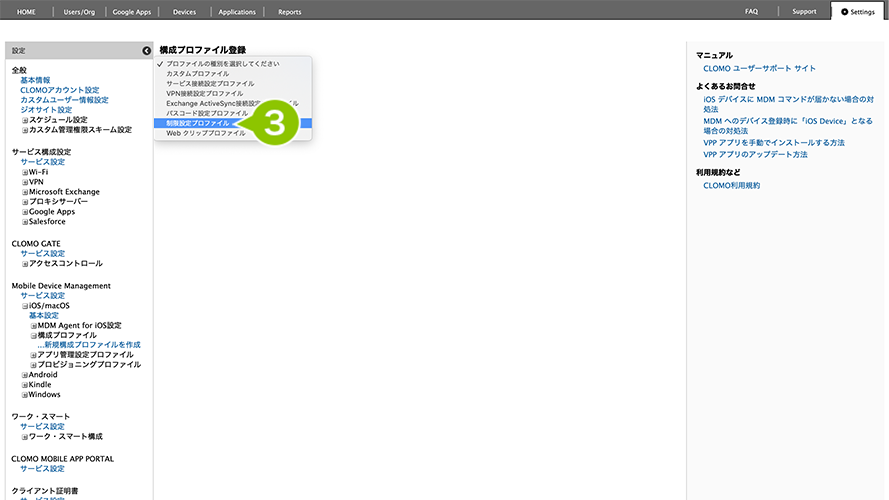Open サービス設定 under Mobile Device Management
This screenshot has height=500, width=889.
point(43,295)
